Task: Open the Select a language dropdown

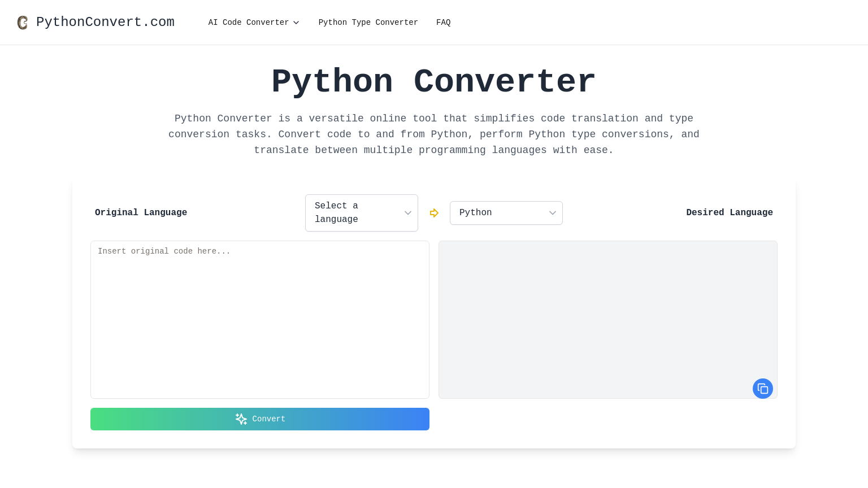Action: click(x=362, y=213)
